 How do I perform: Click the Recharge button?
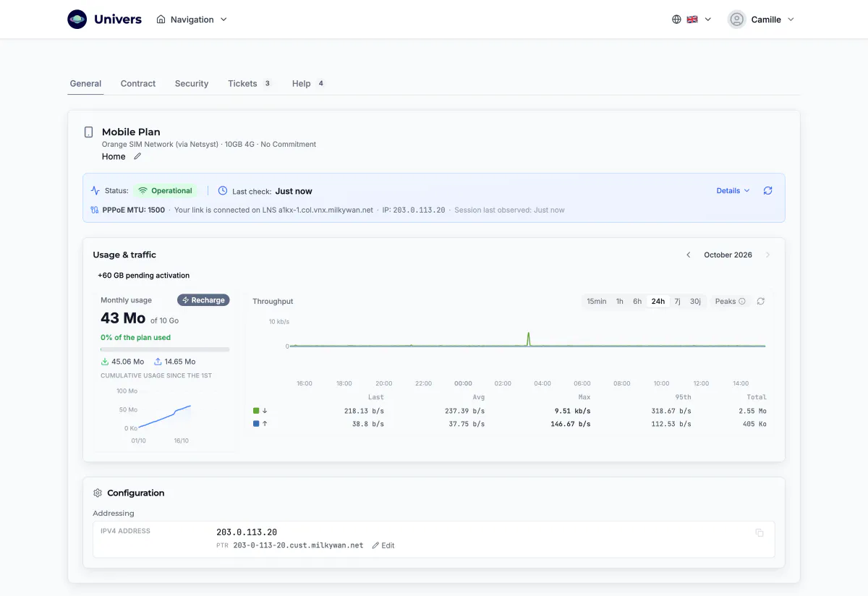tap(203, 300)
